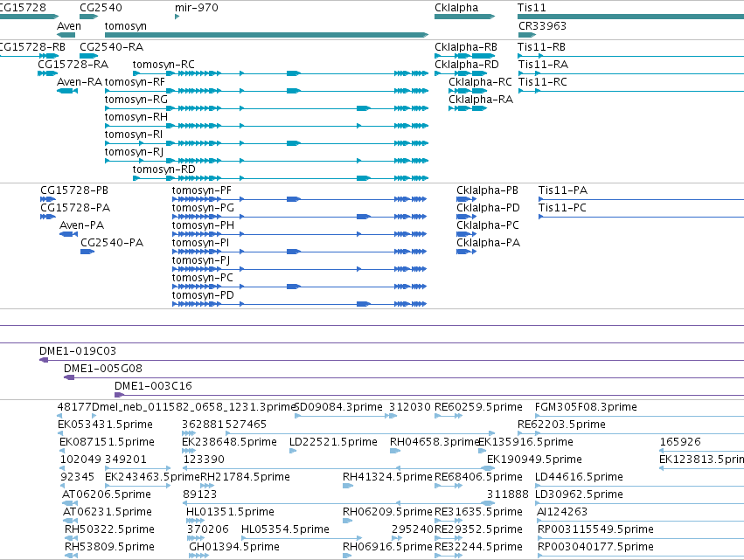Select the CG15728-RA transcript

point(47,73)
